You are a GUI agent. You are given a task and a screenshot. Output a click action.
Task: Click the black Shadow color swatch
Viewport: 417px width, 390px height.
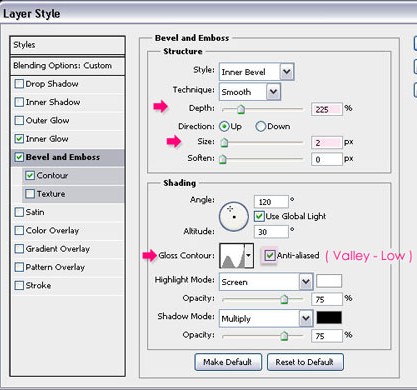click(329, 318)
